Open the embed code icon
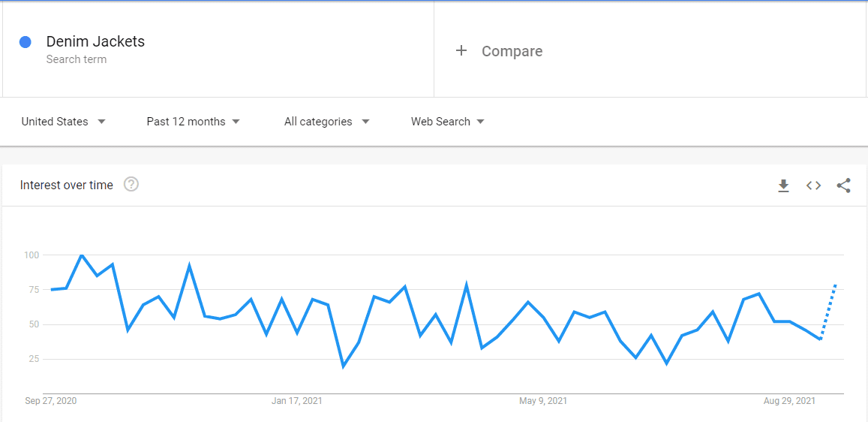The height and width of the screenshot is (422, 868). pos(813,185)
